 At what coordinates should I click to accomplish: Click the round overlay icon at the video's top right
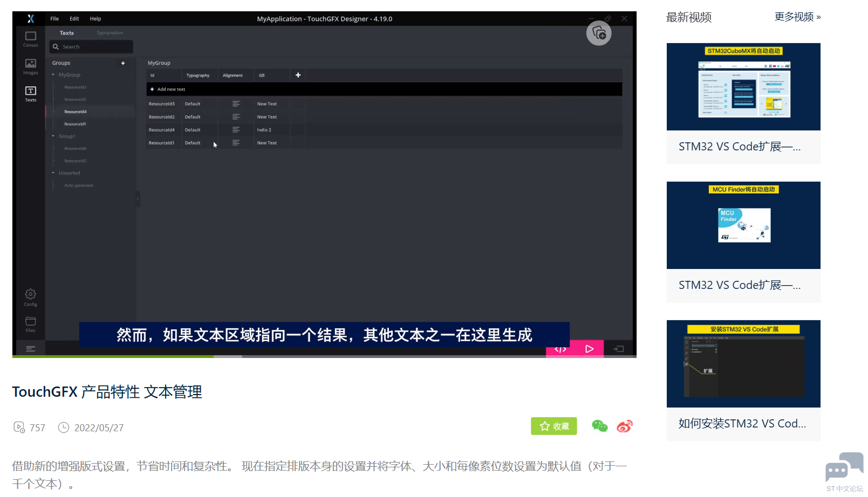coord(599,33)
